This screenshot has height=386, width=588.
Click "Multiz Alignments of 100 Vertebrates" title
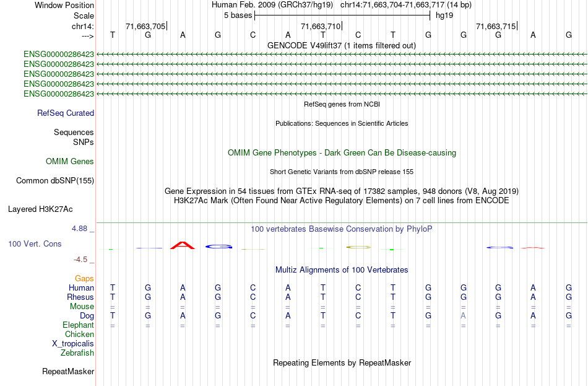[342, 270]
